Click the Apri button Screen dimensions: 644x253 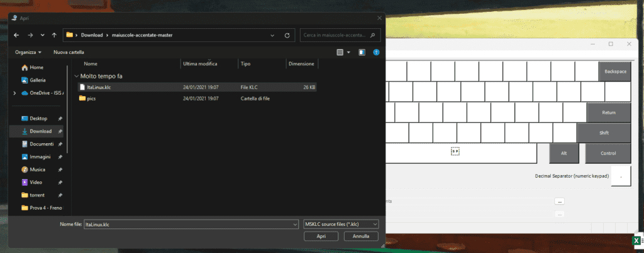pos(321,237)
